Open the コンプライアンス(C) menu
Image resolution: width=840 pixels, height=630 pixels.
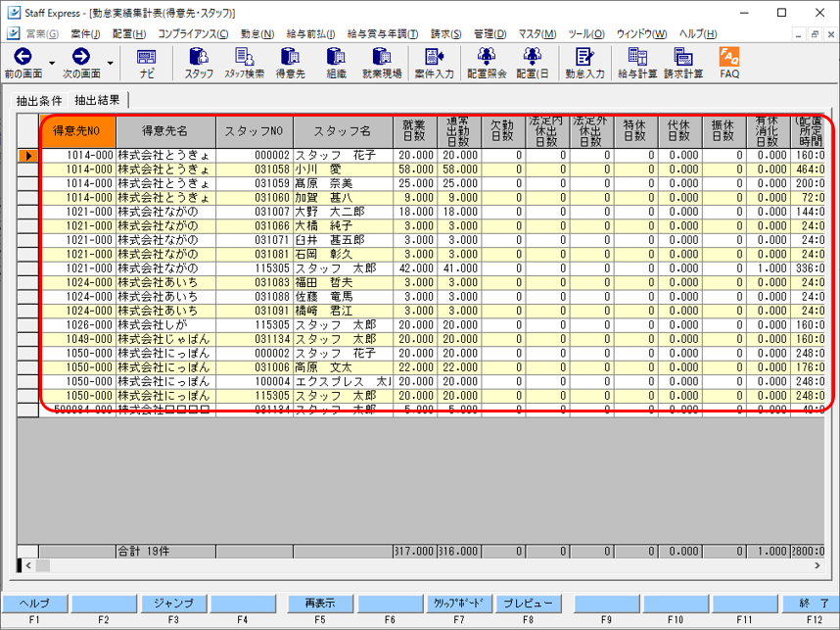coord(193,33)
